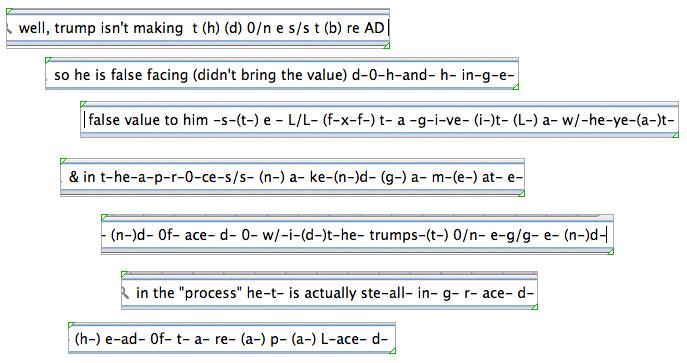Select the '(h-) e-ad- 0f- t- a- re-' text field
Image resolution: width=687 pixels, height=363 pixels.
(x=232, y=339)
